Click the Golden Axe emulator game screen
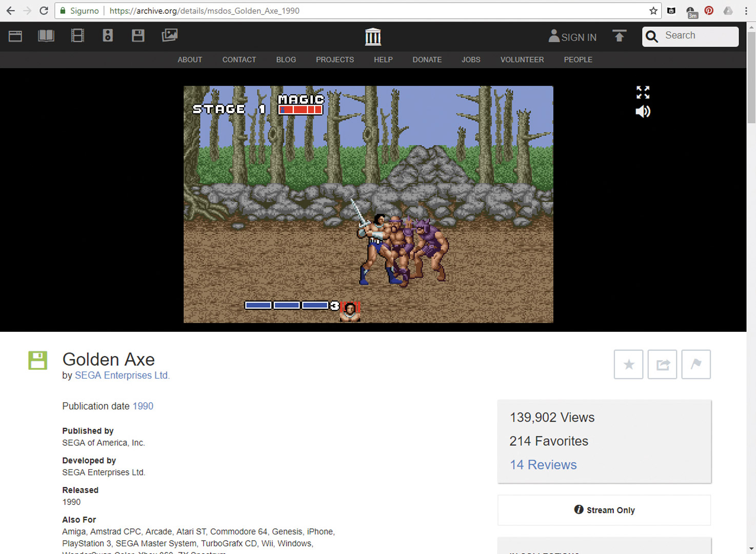Image resolution: width=756 pixels, height=554 pixels. tap(368, 204)
